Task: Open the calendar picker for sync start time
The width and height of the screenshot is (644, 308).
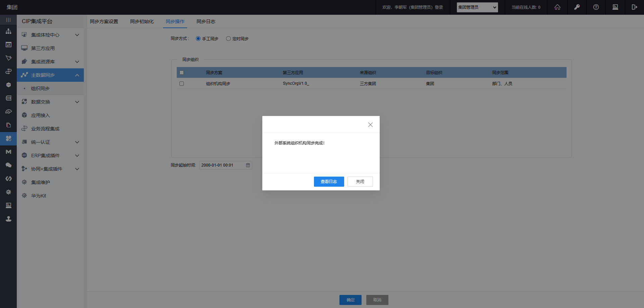Action: 248,165
